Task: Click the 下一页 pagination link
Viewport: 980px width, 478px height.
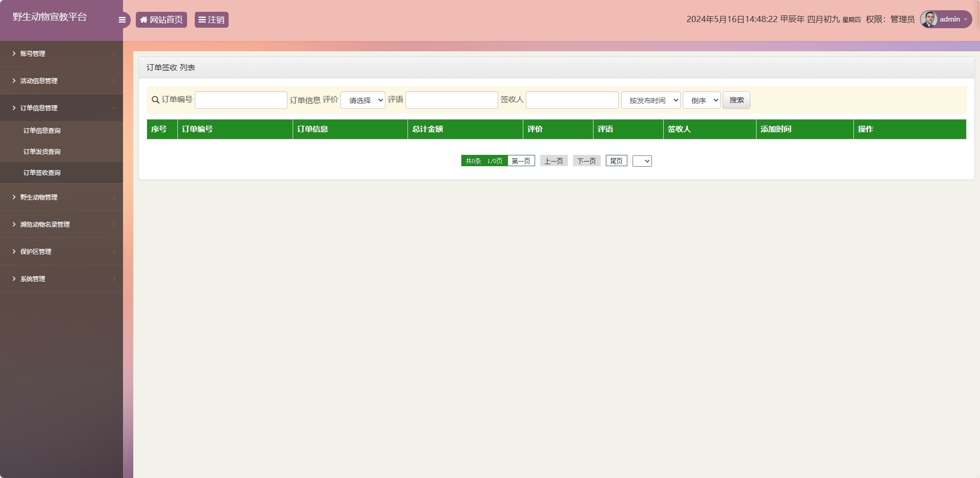Action: [586, 161]
